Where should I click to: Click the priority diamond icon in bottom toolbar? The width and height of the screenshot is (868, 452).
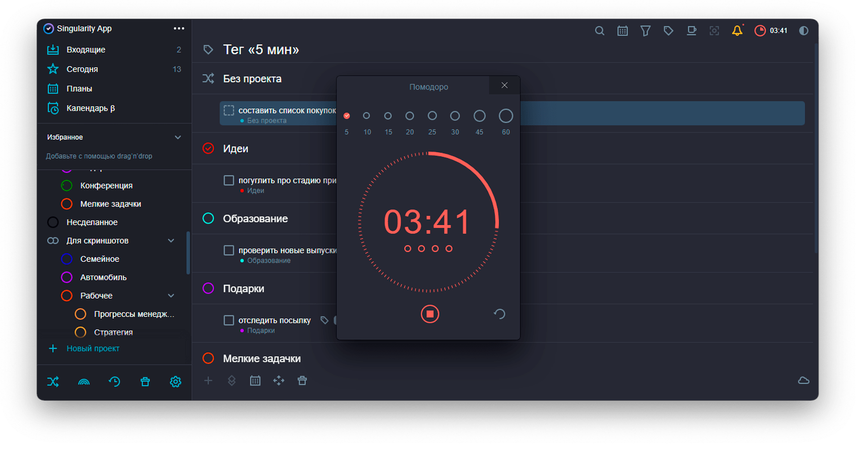point(231,381)
